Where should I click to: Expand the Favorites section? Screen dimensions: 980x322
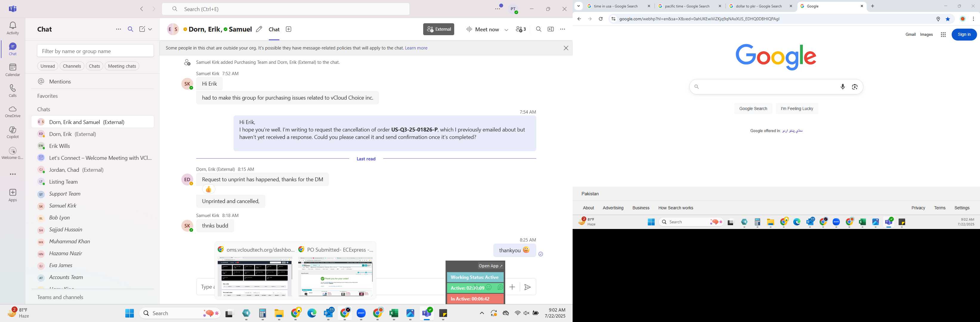tap(47, 96)
